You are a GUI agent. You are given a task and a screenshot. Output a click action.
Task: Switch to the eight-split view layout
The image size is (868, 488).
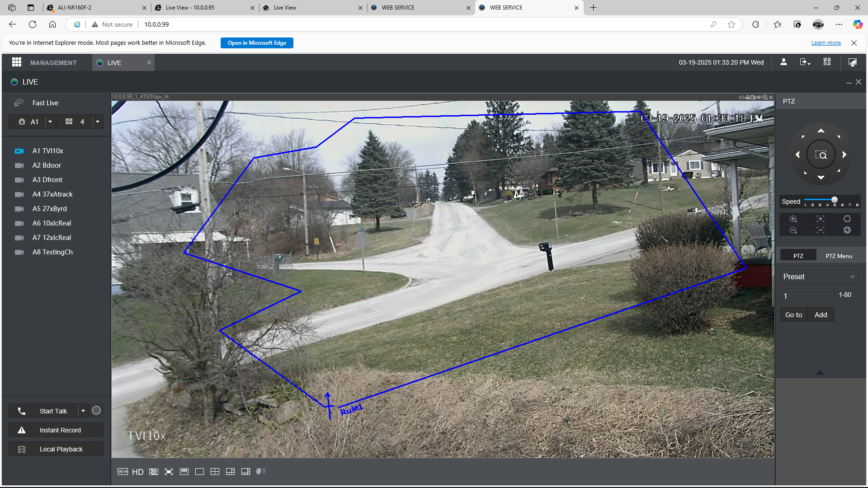pyautogui.click(x=245, y=472)
